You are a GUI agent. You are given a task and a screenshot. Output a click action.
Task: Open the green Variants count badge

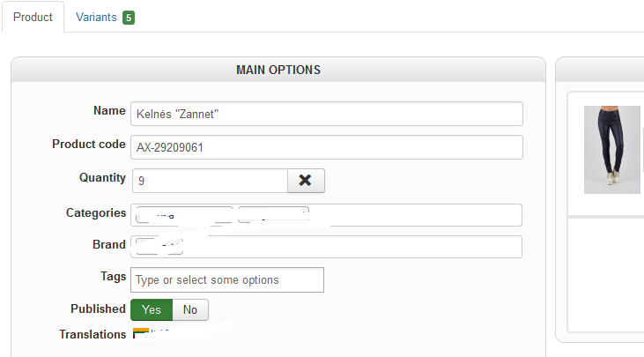pyautogui.click(x=129, y=18)
